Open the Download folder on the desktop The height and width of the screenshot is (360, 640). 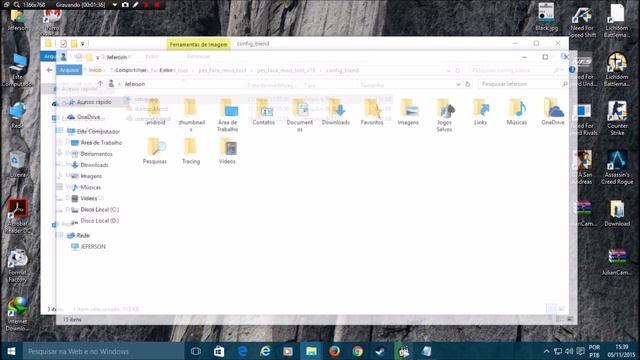(x=617, y=213)
